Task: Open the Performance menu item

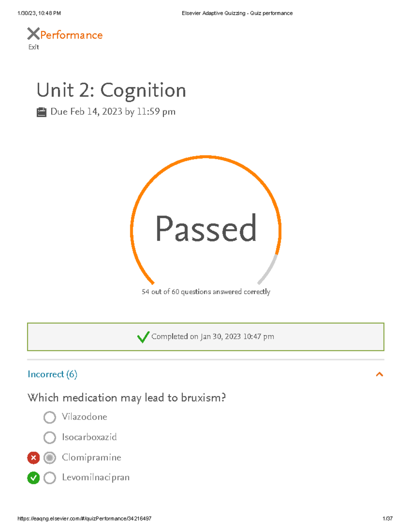Action: point(71,35)
